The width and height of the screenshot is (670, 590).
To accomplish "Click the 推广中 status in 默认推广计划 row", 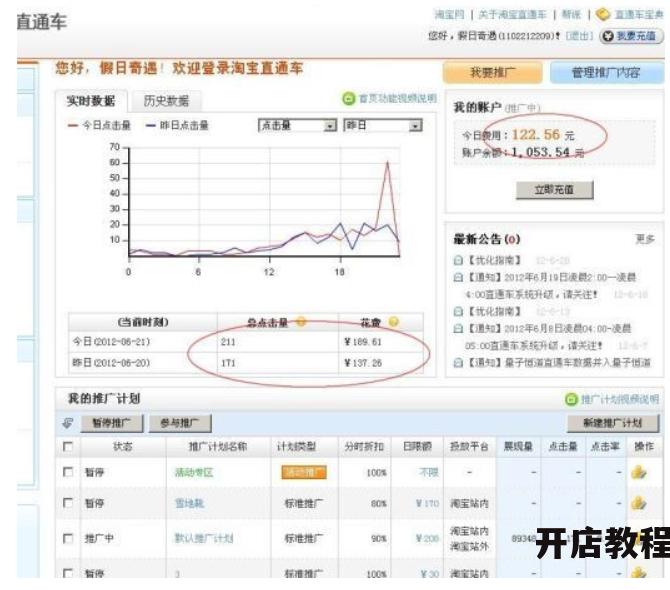I will (x=99, y=538).
